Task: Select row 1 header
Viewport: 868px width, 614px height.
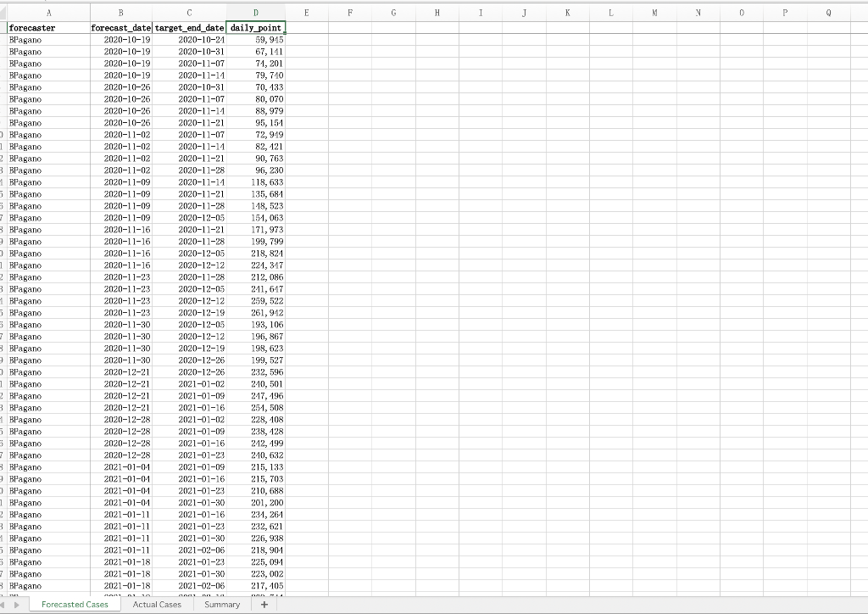Action: click(4, 27)
